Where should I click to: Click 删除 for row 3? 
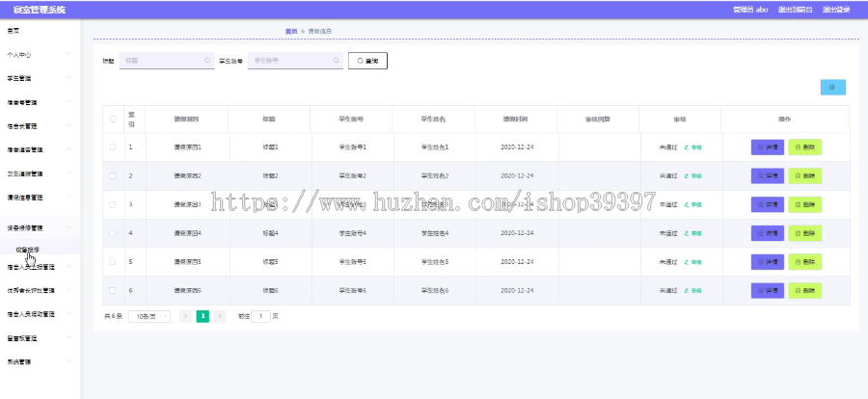805,204
